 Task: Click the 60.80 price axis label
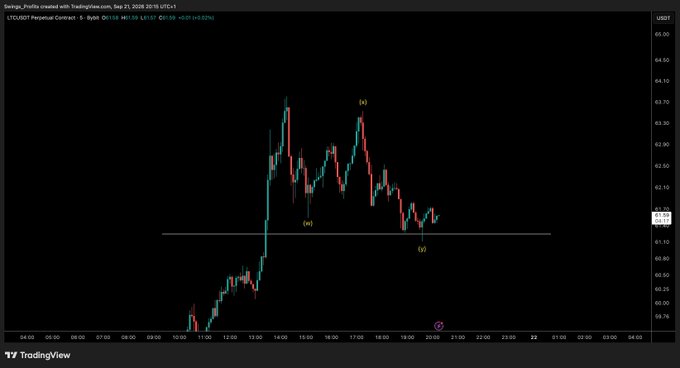(x=662, y=258)
